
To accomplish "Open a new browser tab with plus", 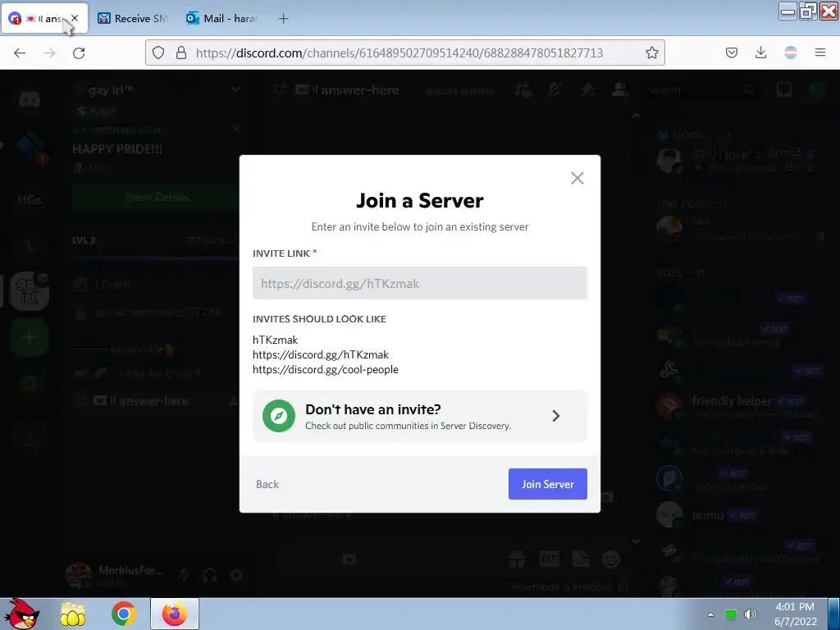I will tap(283, 19).
